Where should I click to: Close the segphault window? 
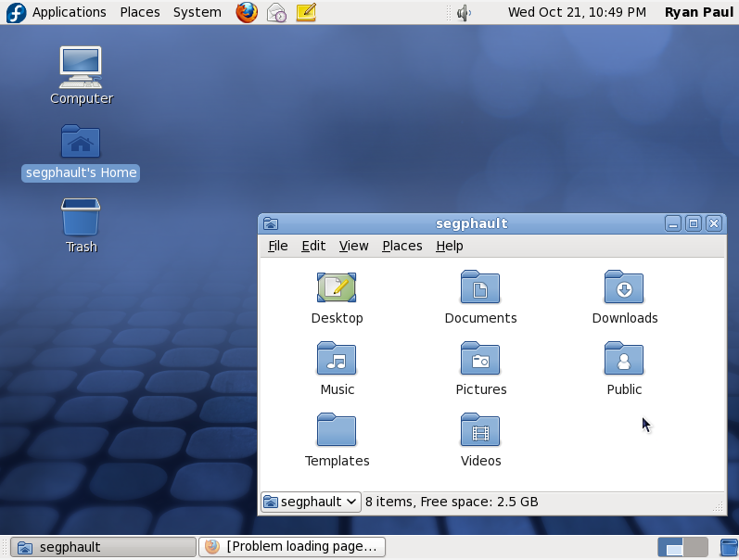coord(714,223)
